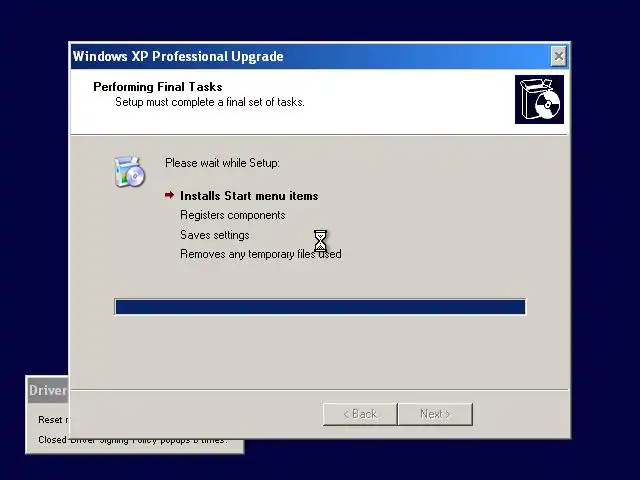This screenshot has height=480, width=640.
Task: Click the setup progress bar
Action: coord(320,307)
